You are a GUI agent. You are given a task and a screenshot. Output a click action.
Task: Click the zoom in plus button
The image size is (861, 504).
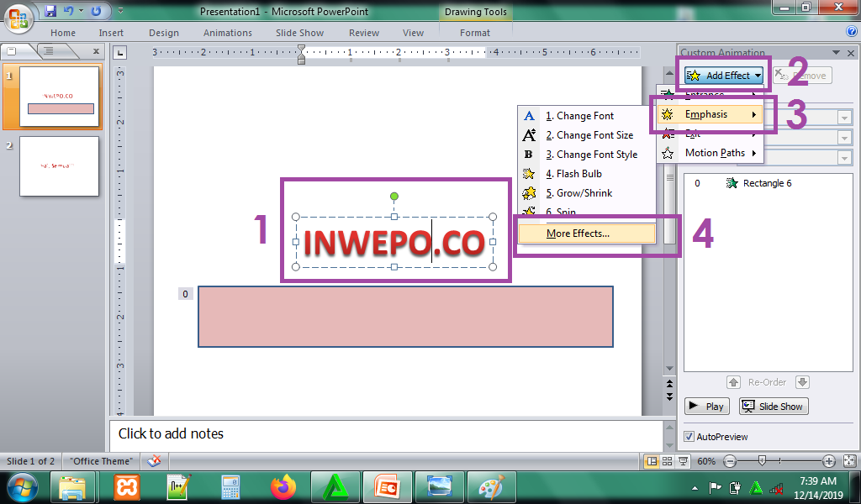pyautogui.click(x=829, y=461)
